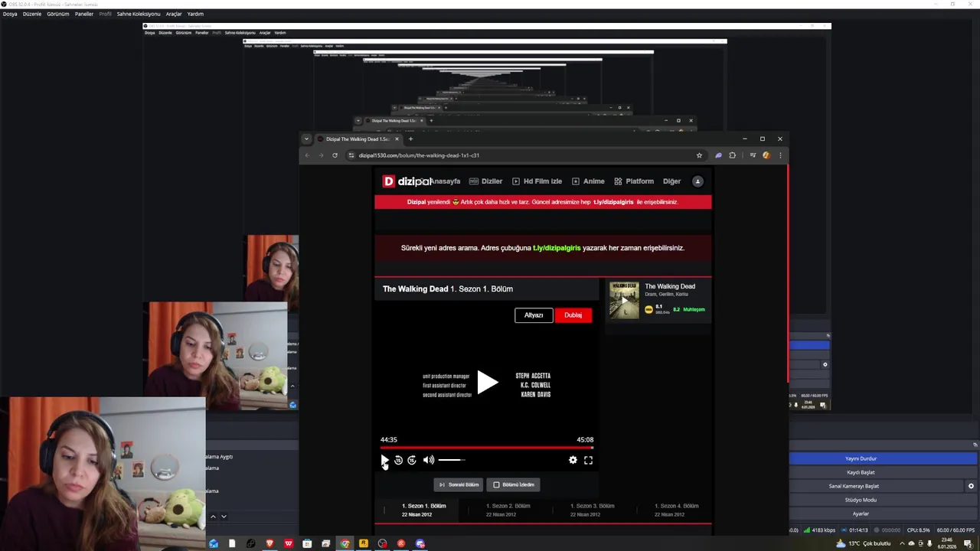Show hidden system tray icons
Screen dimensions: 980x551
pyautogui.click(x=902, y=543)
